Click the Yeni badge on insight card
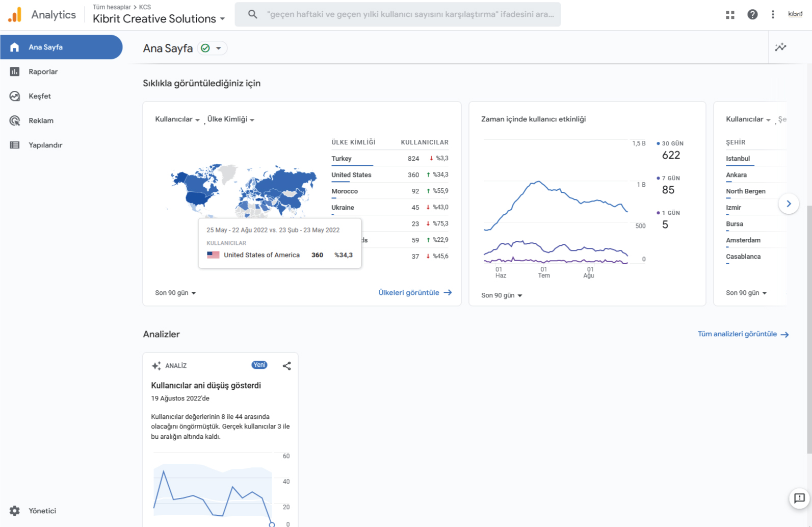 (259, 365)
